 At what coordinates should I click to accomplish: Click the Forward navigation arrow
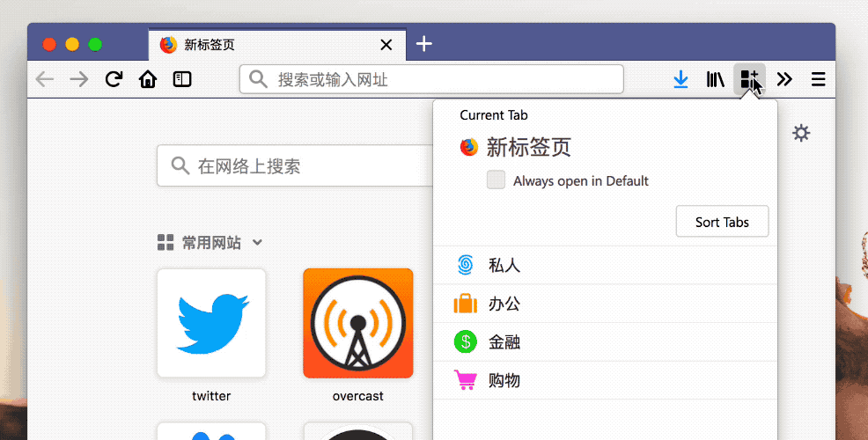click(79, 79)
